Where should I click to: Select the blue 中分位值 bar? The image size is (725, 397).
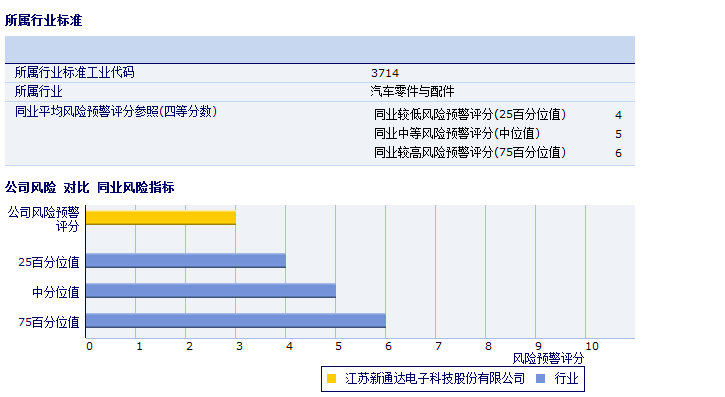(x=211, y=291)
